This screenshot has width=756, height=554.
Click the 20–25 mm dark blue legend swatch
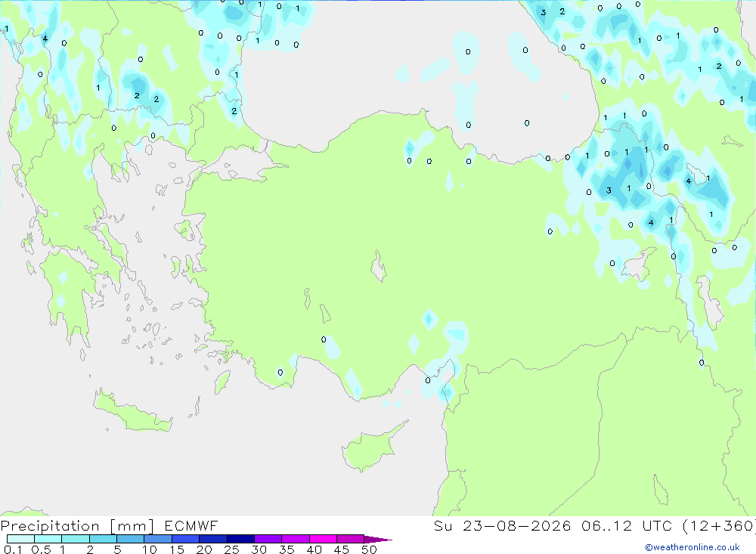(212, 539)
